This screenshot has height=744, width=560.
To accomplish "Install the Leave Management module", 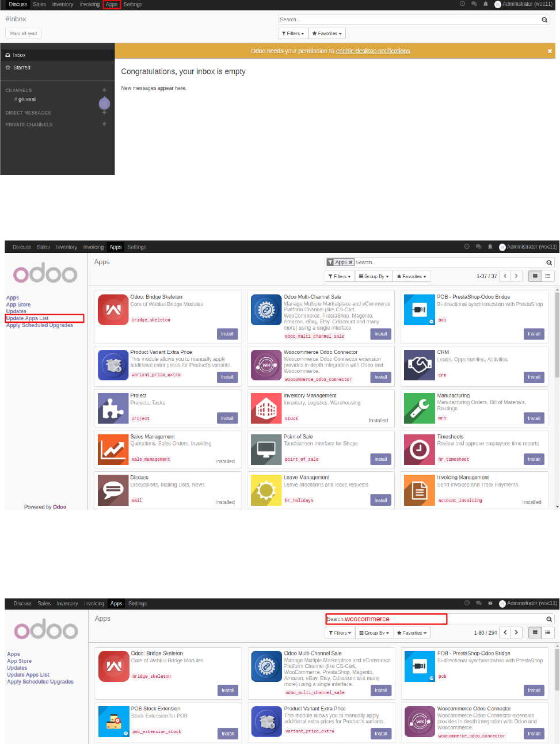I will coord(381,500).
